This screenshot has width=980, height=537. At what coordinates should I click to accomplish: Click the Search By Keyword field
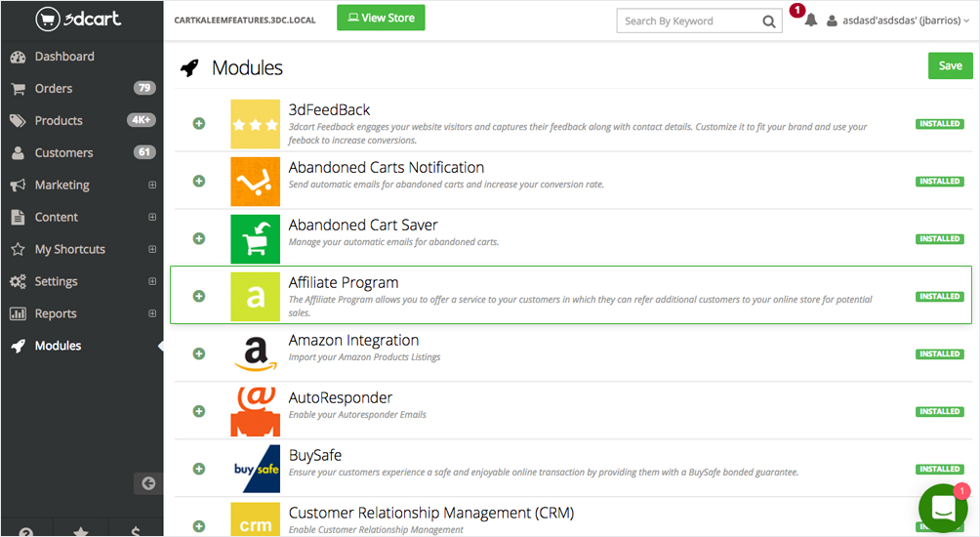pos(688,21)
